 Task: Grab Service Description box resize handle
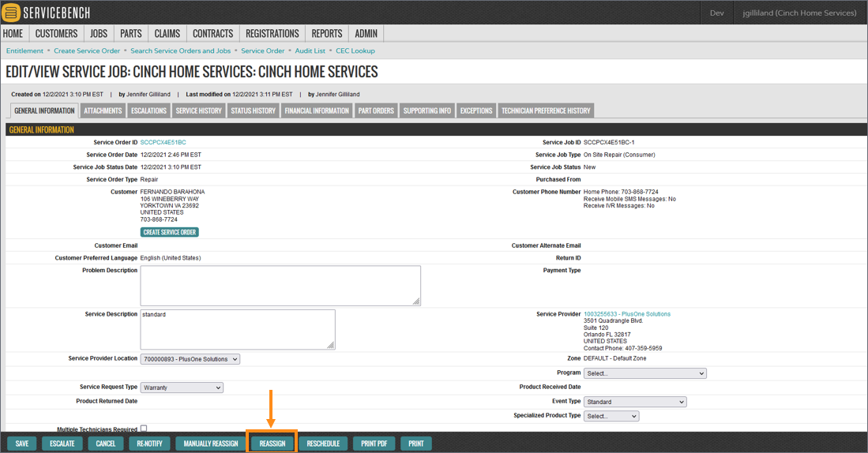(x=330, y=345)
